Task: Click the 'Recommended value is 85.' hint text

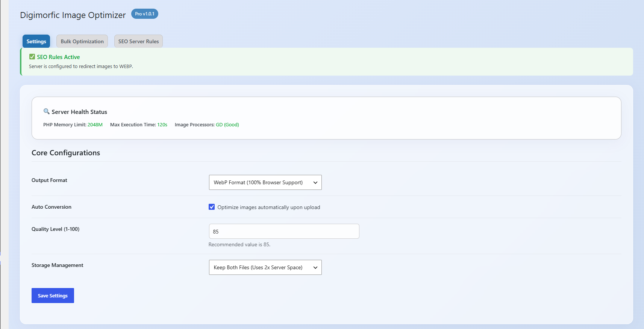Action: [239, 244]
